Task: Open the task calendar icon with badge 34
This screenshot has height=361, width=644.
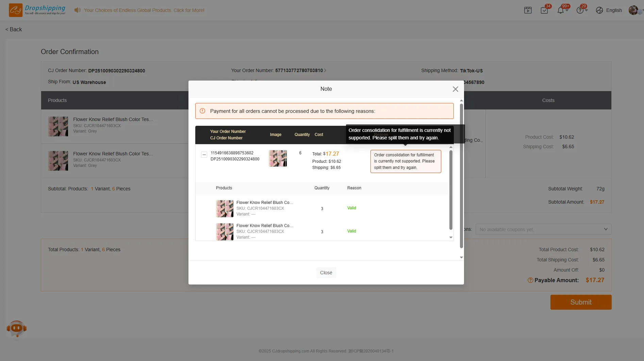Action: (x=544, y=10)
